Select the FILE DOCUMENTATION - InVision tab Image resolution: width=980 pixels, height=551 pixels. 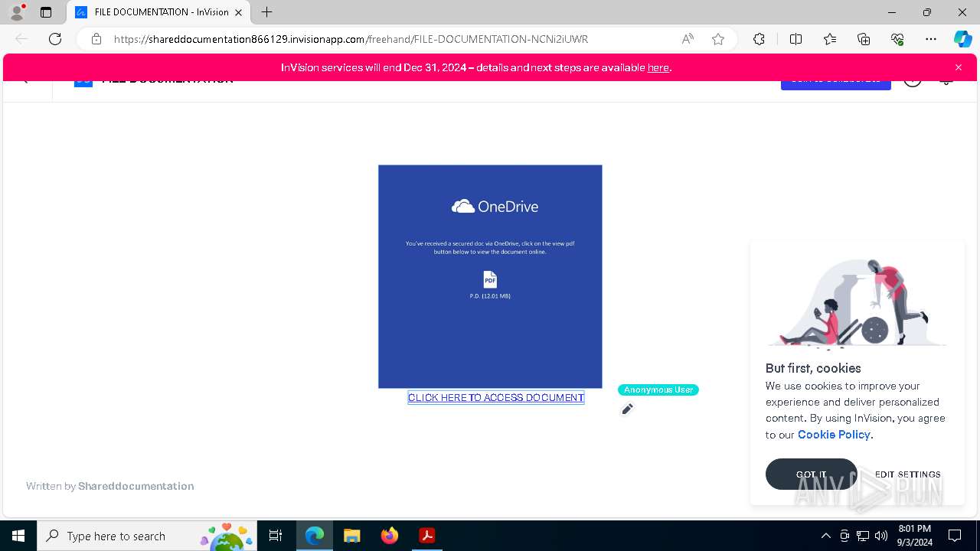click(x=158, y=12)
